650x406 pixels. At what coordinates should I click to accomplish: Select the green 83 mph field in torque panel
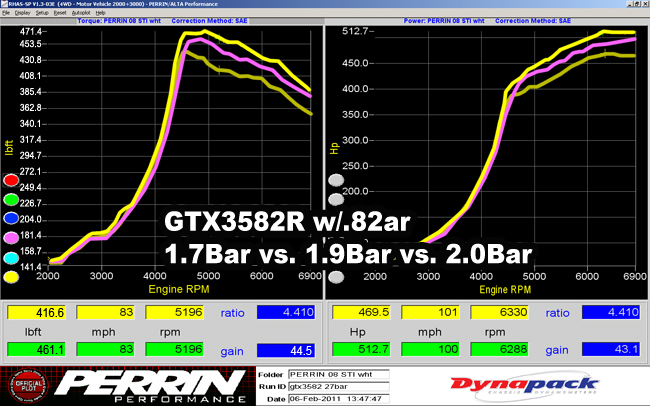(x=105, y=350)
